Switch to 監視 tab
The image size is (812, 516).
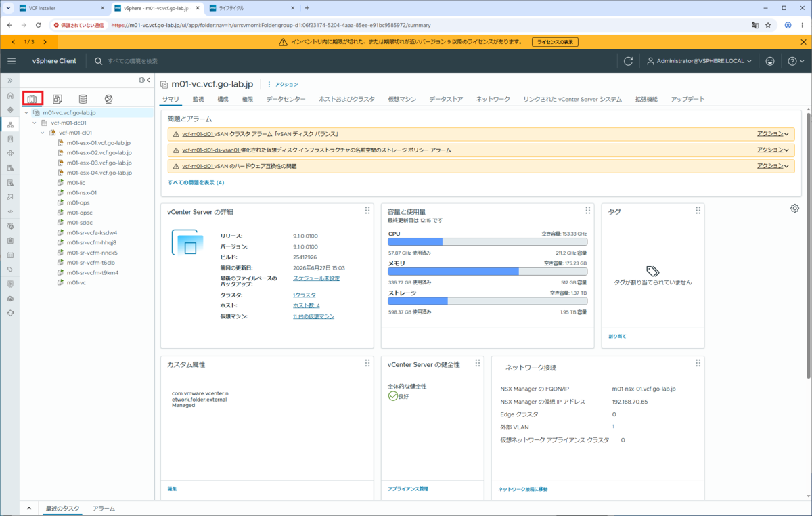coord(198,99)
